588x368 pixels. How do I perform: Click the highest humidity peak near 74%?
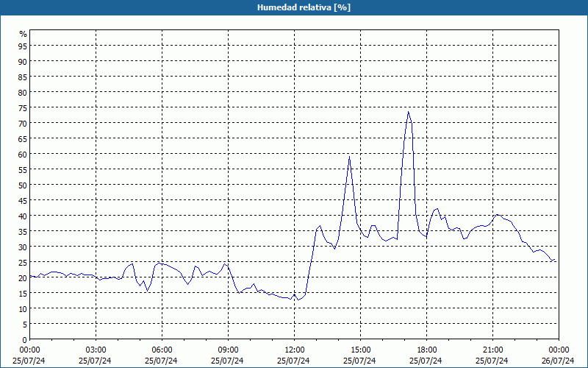[x=408, y=112]
